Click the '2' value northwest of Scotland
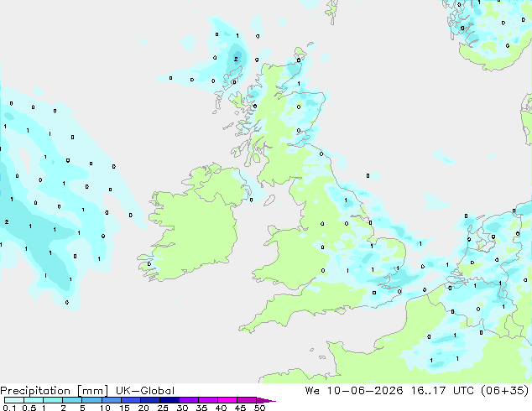Image resolution: width=532 pixels, height=411 pixels. 236,59
